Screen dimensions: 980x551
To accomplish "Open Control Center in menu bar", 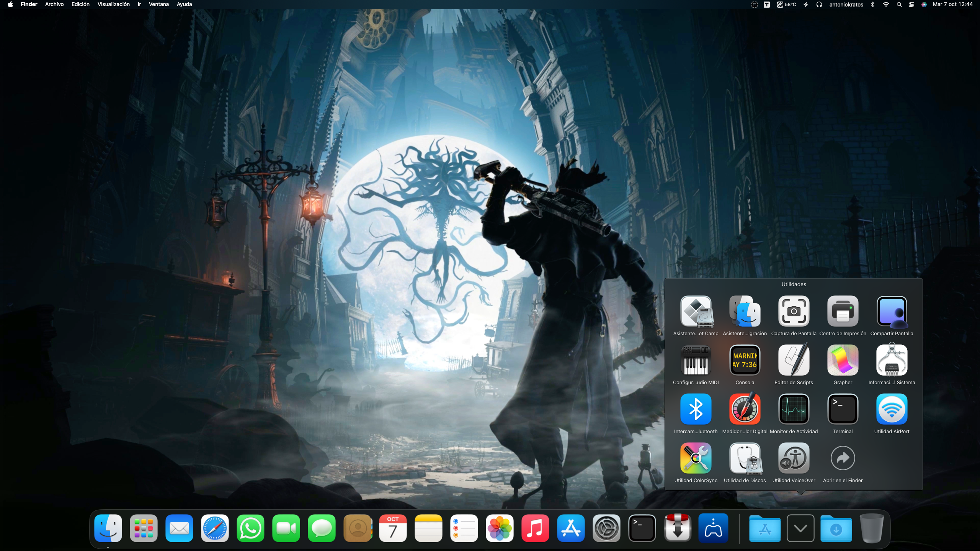I will click(911, 5).
